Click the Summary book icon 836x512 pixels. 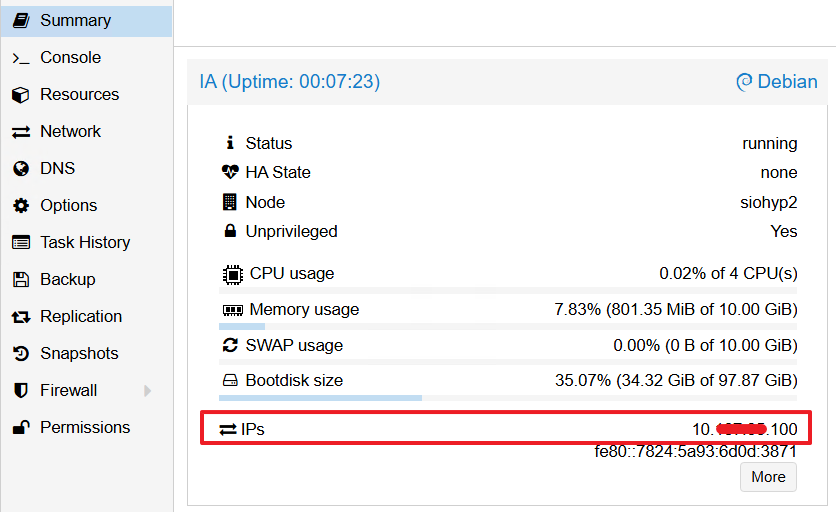[21, 20]
